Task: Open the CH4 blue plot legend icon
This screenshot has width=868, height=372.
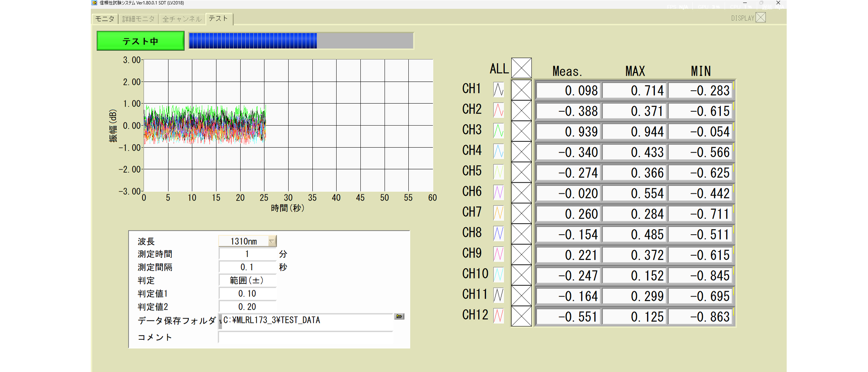Action: tap(498, 151)
